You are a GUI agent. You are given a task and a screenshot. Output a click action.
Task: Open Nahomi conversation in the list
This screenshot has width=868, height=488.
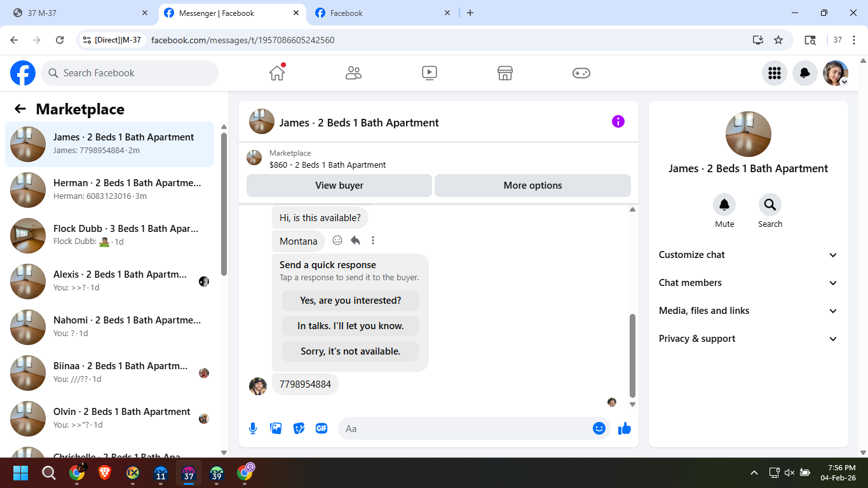pos(110,327)
